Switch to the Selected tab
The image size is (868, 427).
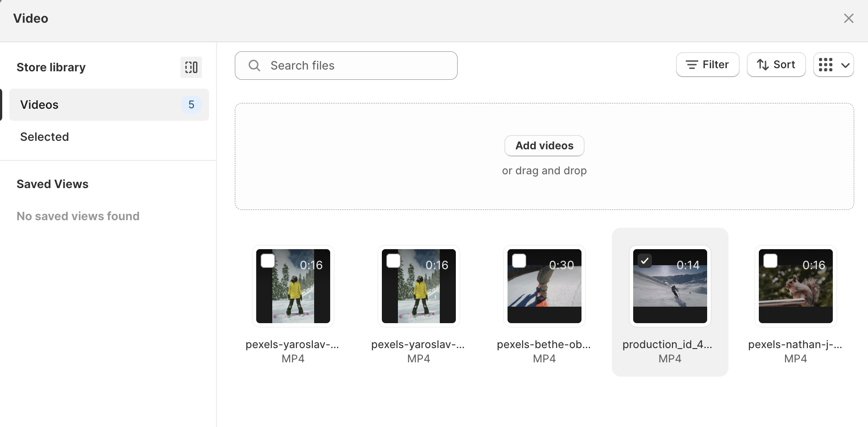45,137
